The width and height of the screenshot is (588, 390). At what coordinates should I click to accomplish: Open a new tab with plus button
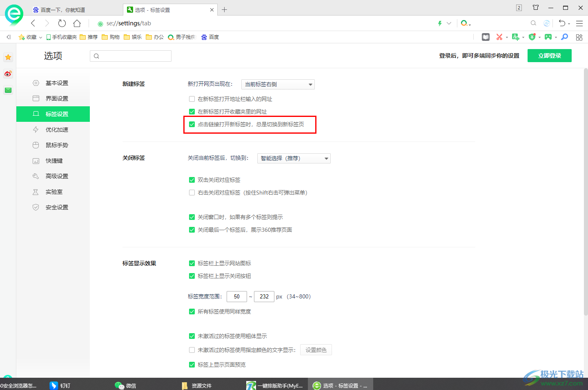224,9
